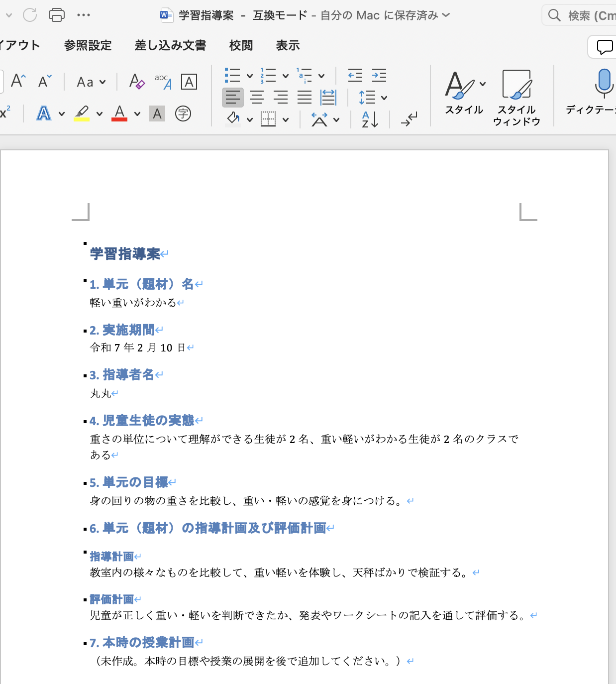Click the Character Border icon
Viewport: 616px width, 684px height.
(x=189, y=81)
